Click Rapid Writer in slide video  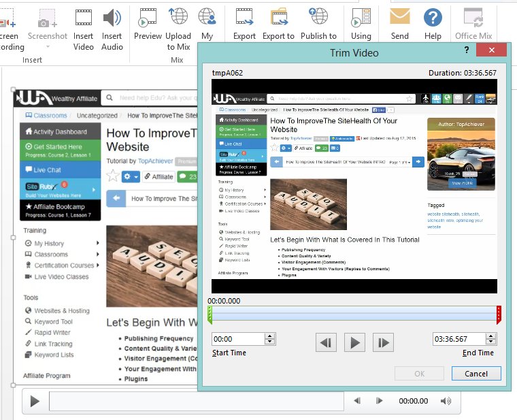[48, 332]
